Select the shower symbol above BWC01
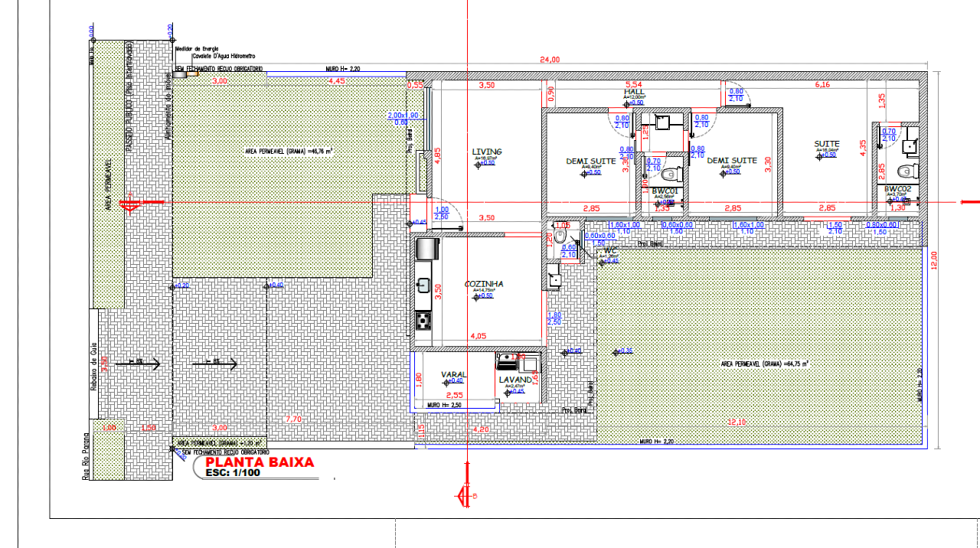The width and height of the screenshot is (980, 548). pyautogui.click(x=664, y=120)
